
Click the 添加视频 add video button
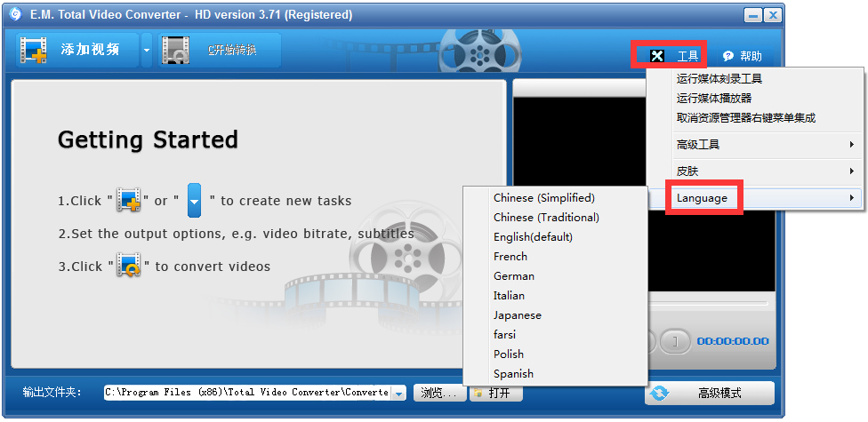[x=77, y=50]
